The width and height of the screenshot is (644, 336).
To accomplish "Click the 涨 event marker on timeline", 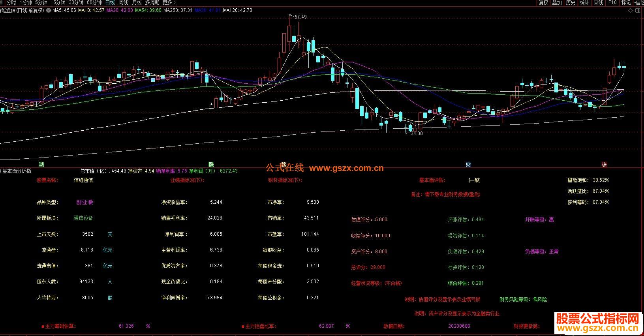I will 604,164.
